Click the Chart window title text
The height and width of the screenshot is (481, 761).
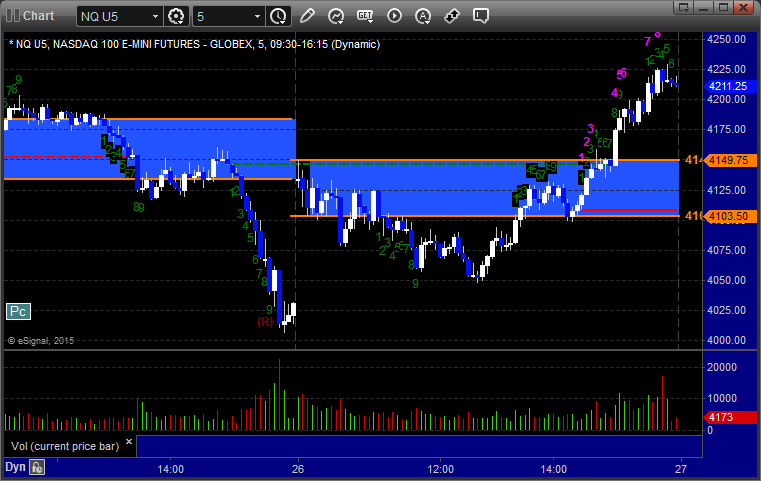click(38, 16)
